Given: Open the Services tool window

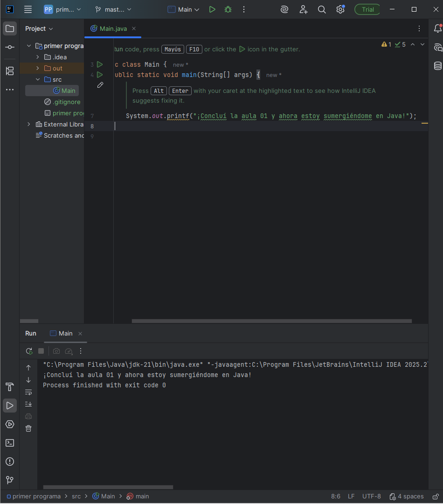Looking at the screenshot, I should click(10, 424).
